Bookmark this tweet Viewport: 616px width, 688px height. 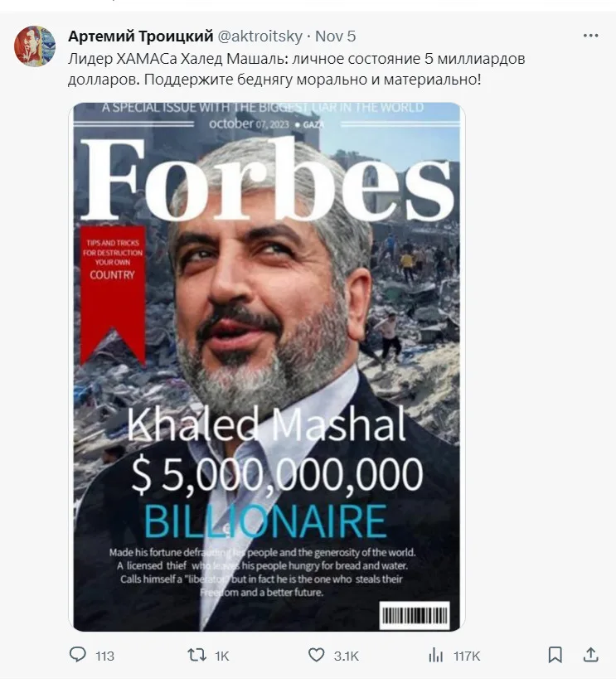click(555, 655)
